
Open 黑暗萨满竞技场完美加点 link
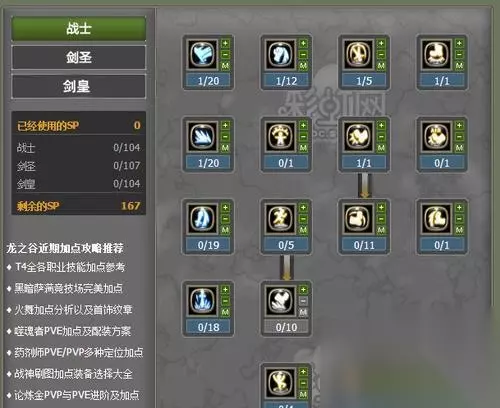tap(69, 288)
